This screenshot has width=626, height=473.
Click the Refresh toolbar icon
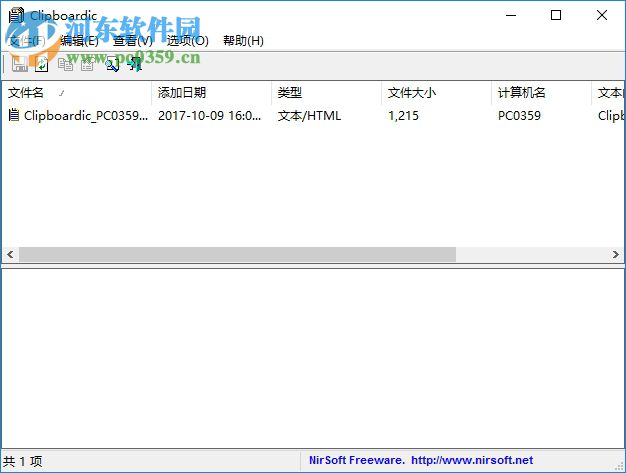[x=42, y=64]
